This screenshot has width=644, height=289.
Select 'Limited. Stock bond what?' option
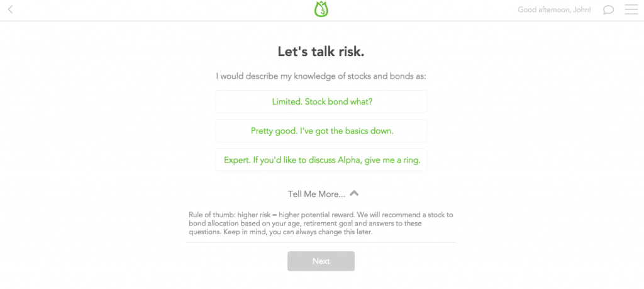tap(321, 101)
